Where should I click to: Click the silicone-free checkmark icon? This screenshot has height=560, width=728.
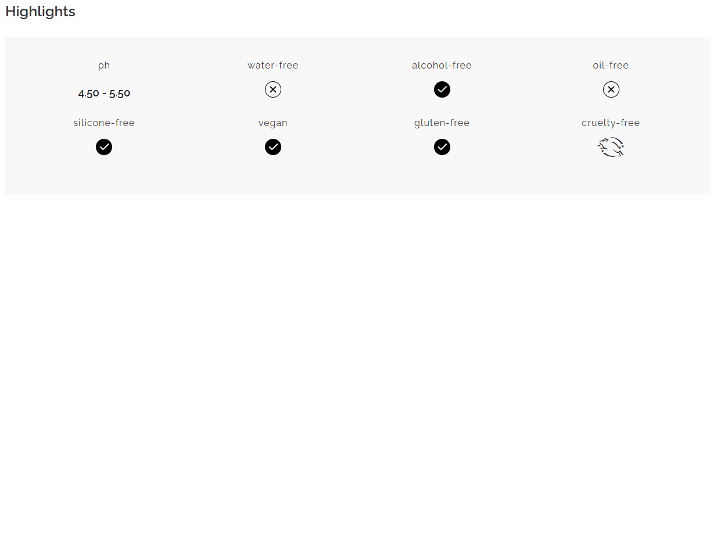pyautogui.click(x=104, y=147)
